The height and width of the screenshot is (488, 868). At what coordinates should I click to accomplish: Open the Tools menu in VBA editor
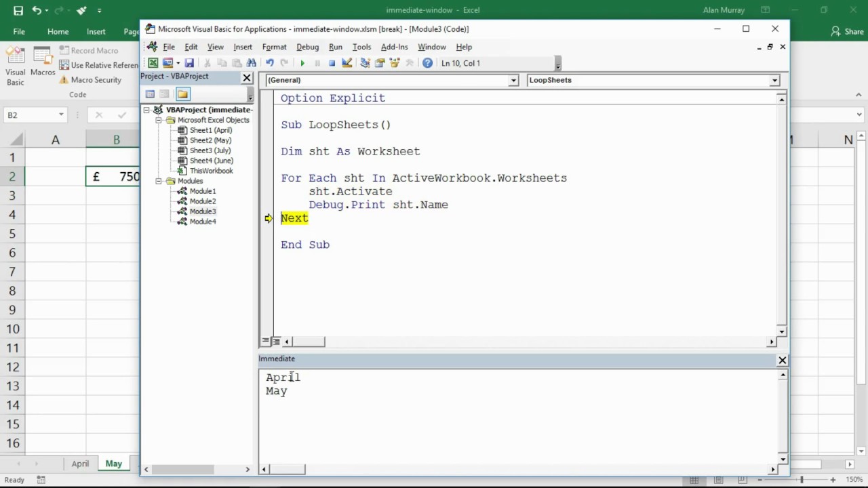click(361, 47)
